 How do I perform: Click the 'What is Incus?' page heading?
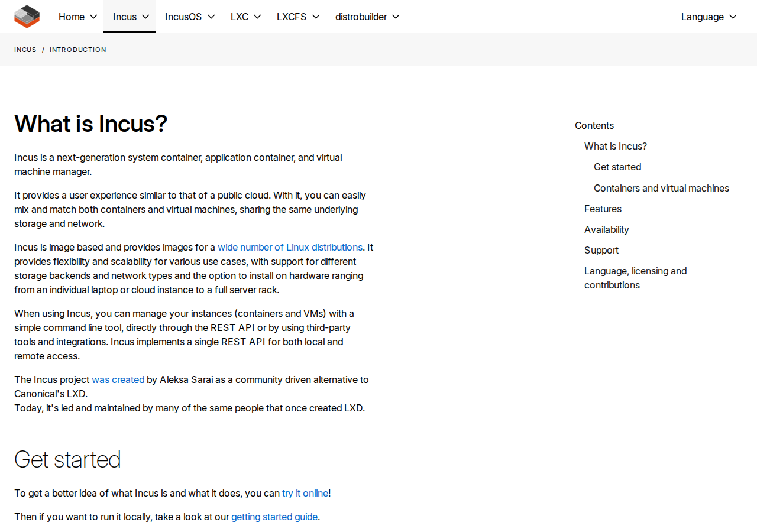(x=90, y=124)
